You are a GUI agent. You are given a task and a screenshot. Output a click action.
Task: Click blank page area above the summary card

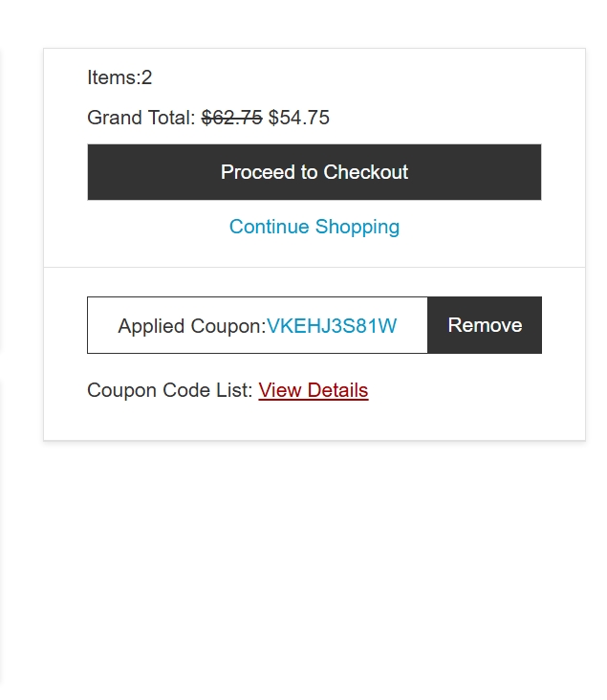314,21
